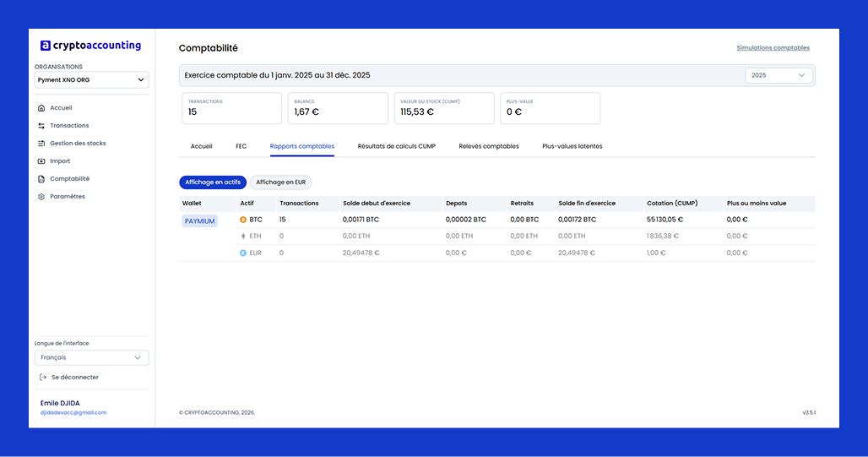Open the 2025 fiscal year dropdown
Image resolution: width=868 pixels, height=457 pixels.
pyautogui.click(x=778, y=75)
